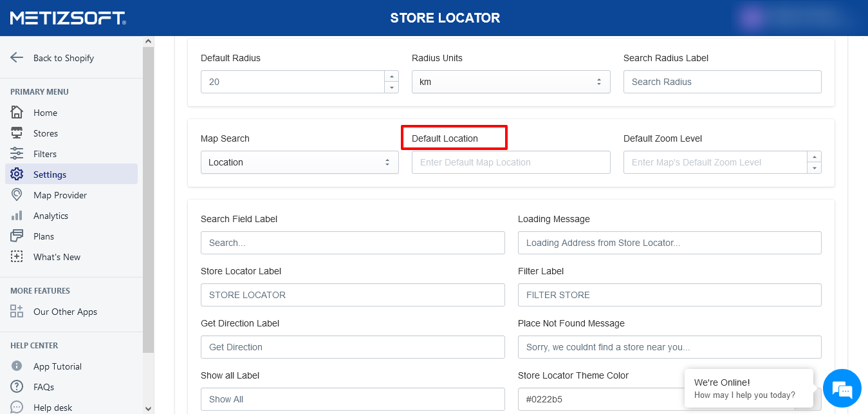The height and width of the screenshot is (414, 868).
Task: Open the FAQs help link
Action: click(x=44, y=387)
